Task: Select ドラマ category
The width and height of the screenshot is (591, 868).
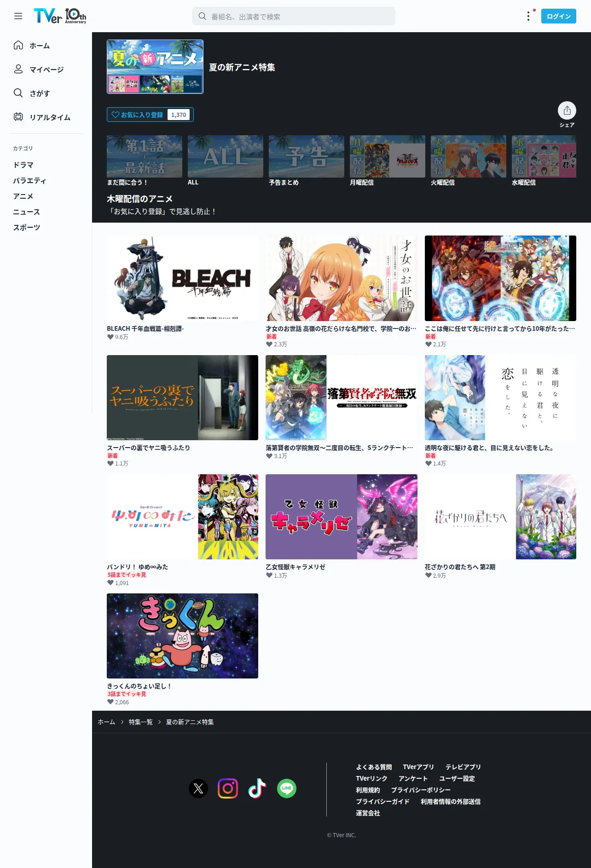Action: (23, 165)
